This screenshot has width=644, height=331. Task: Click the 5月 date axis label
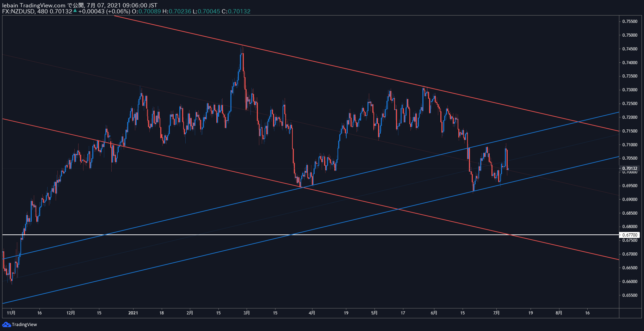click(374, 313)
